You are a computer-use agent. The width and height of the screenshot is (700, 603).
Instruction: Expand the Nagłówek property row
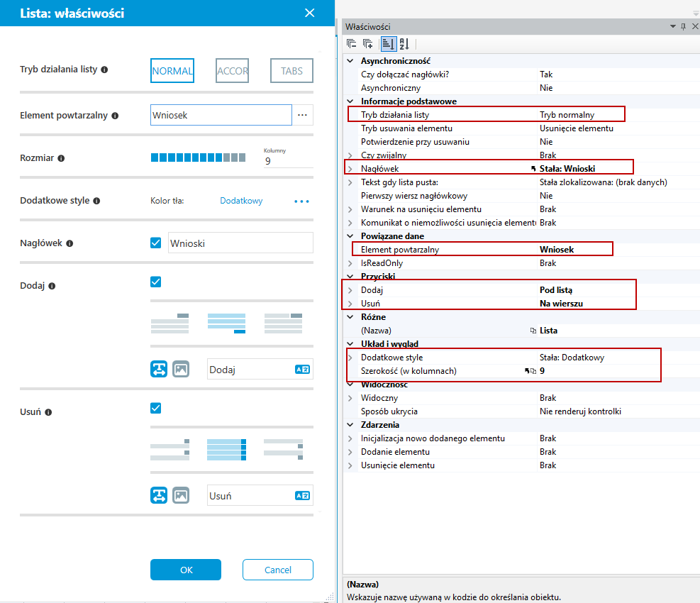point(350,169)
